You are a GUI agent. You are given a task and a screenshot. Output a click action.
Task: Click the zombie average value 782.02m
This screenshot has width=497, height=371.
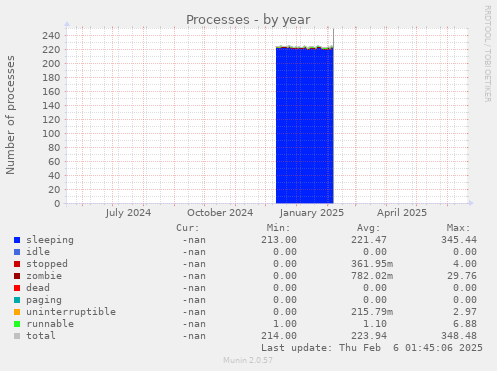(372, 276)
